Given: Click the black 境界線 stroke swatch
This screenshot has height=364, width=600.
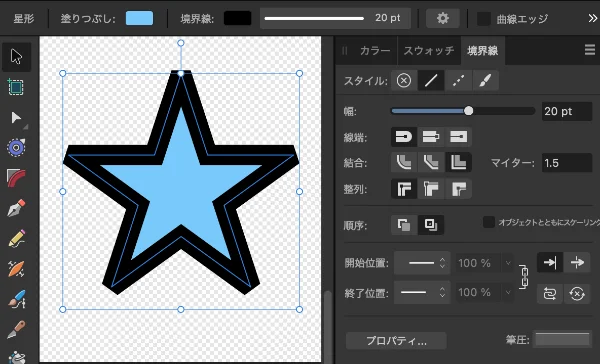Looking at the screenshot, I should click(237, 18).
